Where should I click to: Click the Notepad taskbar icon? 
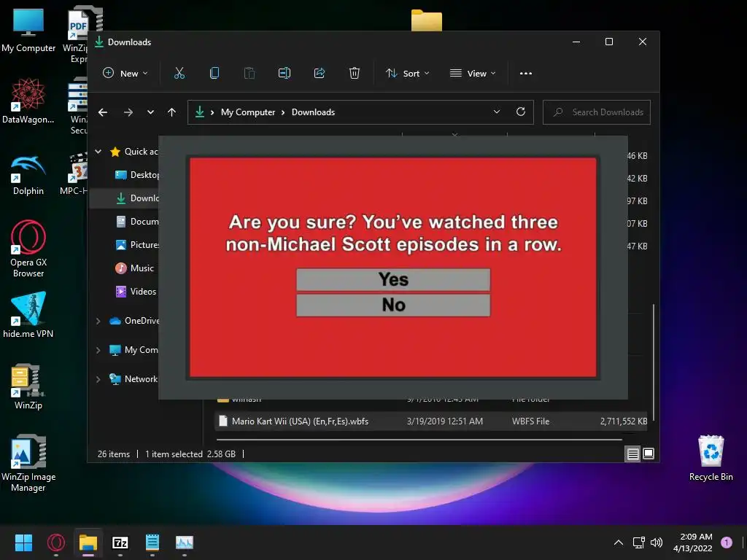(x=152, y=542)
